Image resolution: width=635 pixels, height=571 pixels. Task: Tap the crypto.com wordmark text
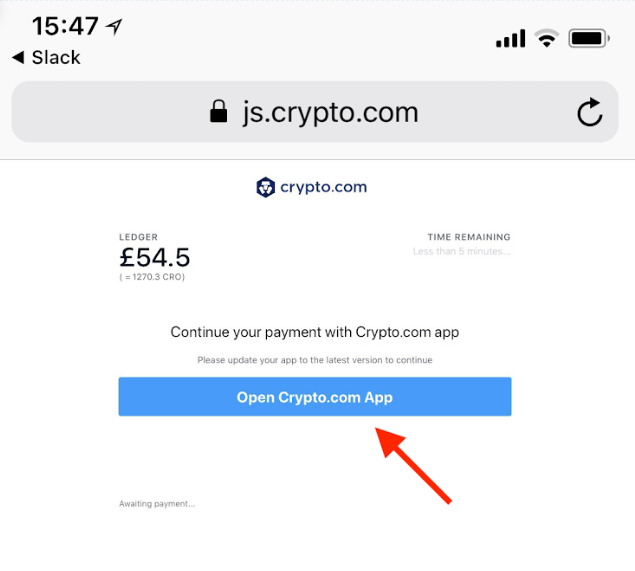(x=324, y=187)
